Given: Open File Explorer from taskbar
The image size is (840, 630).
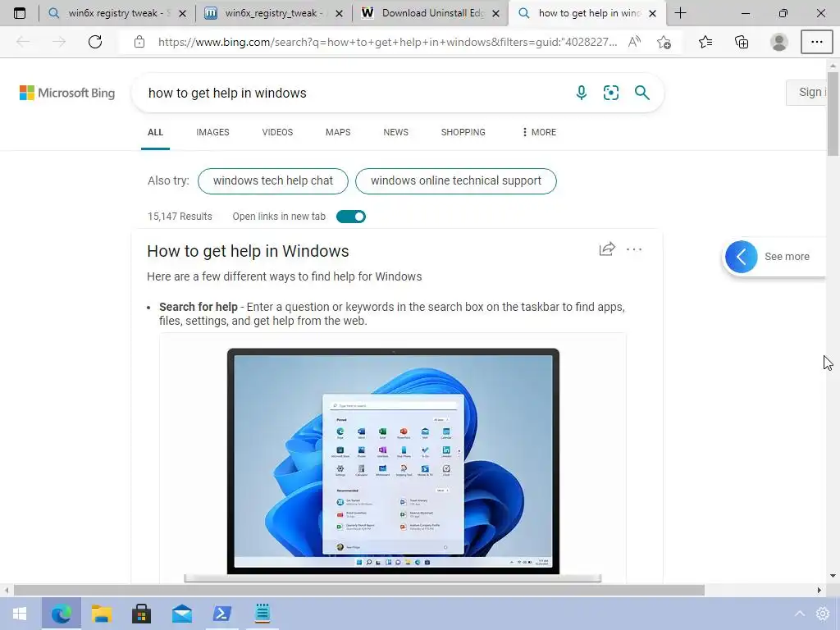Looking at the screenshot, I should click(101, 614).
